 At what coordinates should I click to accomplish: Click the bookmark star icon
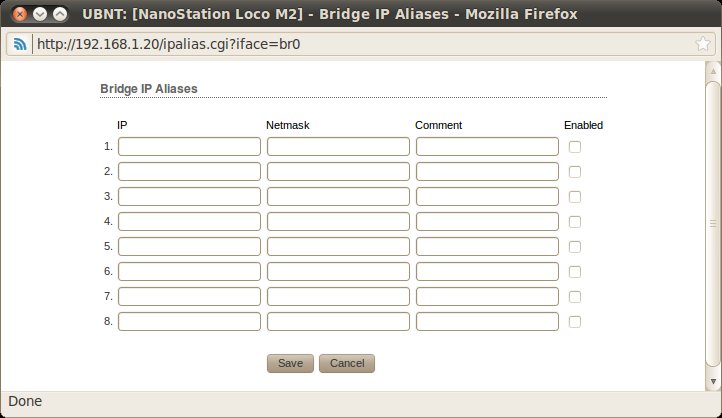tap(703, 44)
